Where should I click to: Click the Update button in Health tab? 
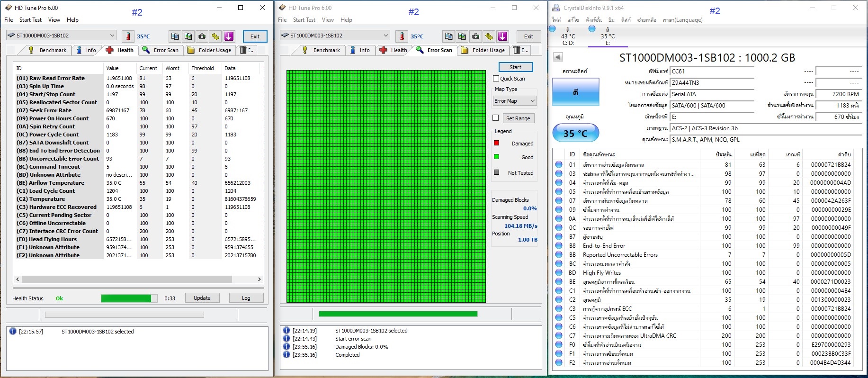click(202, 298)
